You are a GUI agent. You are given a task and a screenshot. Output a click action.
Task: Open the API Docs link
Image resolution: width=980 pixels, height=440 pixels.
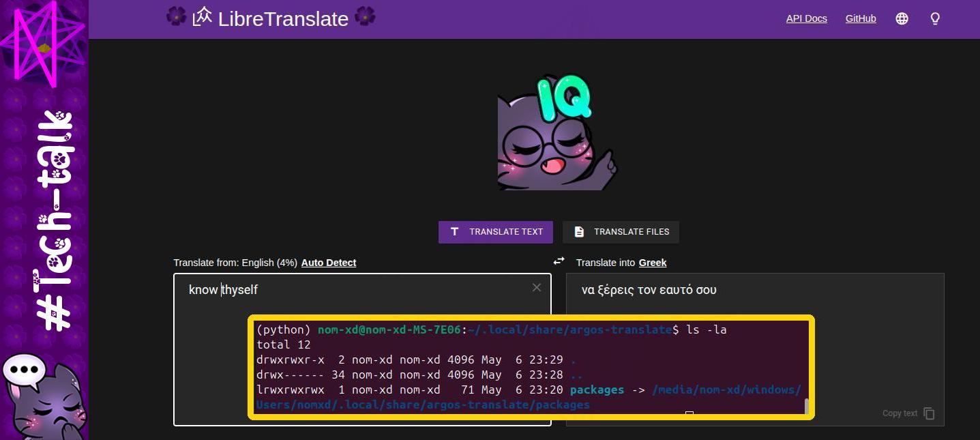tap(807, 18)
